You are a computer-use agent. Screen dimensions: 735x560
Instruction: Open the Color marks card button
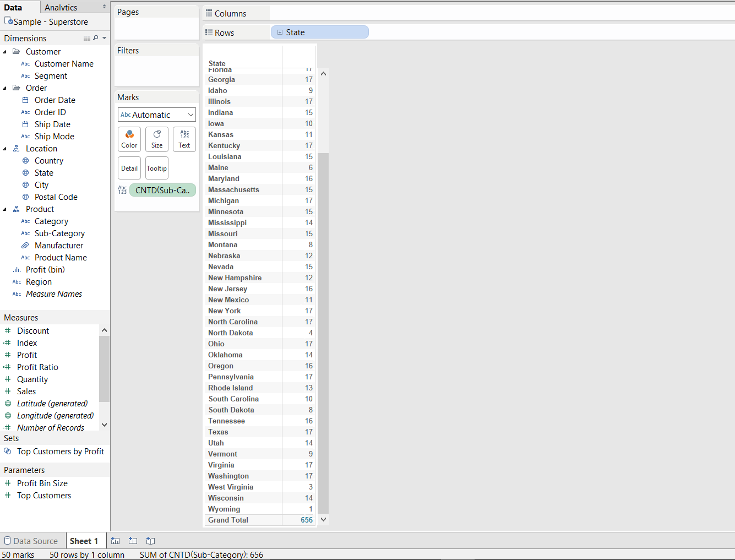pos(129,139)
